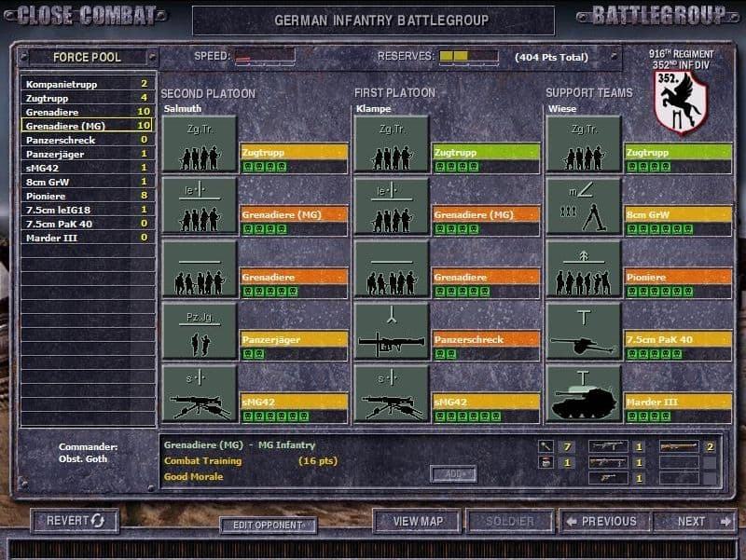Click the 404 Pts Total text
Screen dimensions: 746x560
click(551, 57)
